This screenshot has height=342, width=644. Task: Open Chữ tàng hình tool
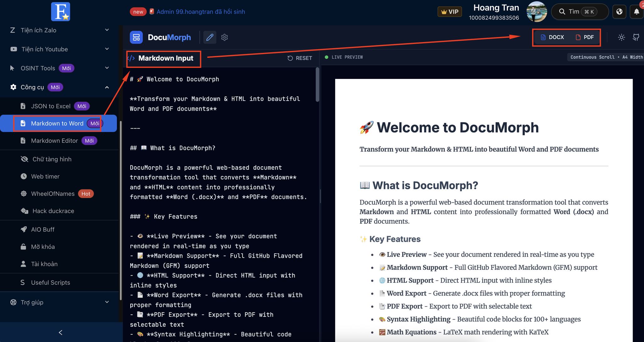pos(58,159)
